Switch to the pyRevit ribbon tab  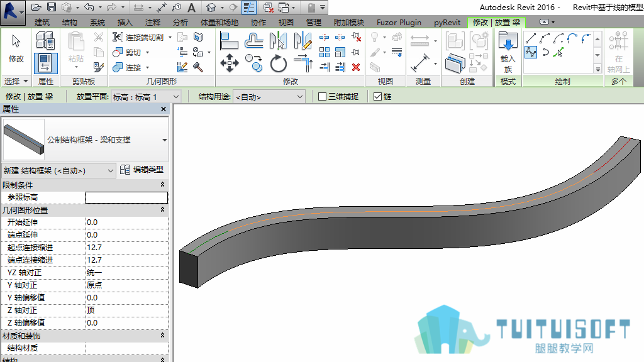click(x=447, y=22)
